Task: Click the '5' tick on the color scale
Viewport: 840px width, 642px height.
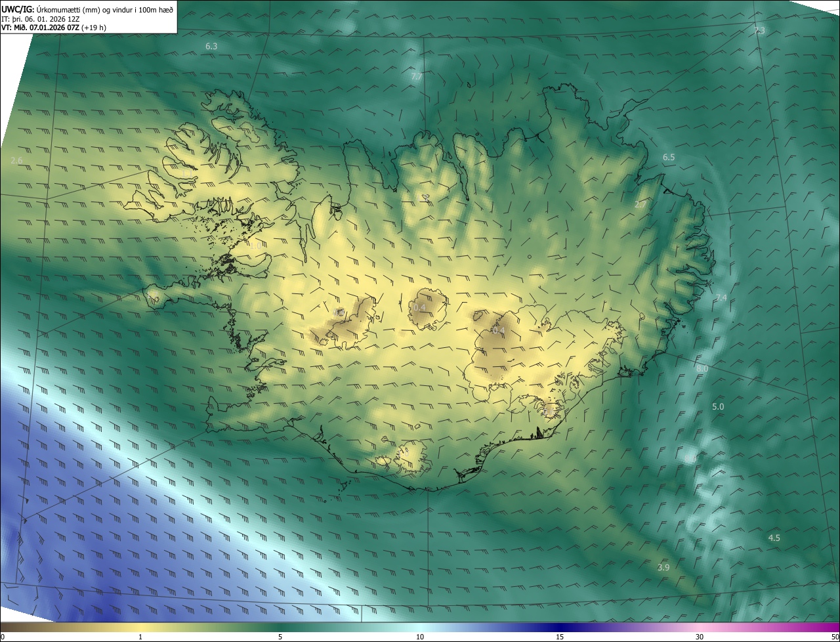Action: (x=280, y=637)
